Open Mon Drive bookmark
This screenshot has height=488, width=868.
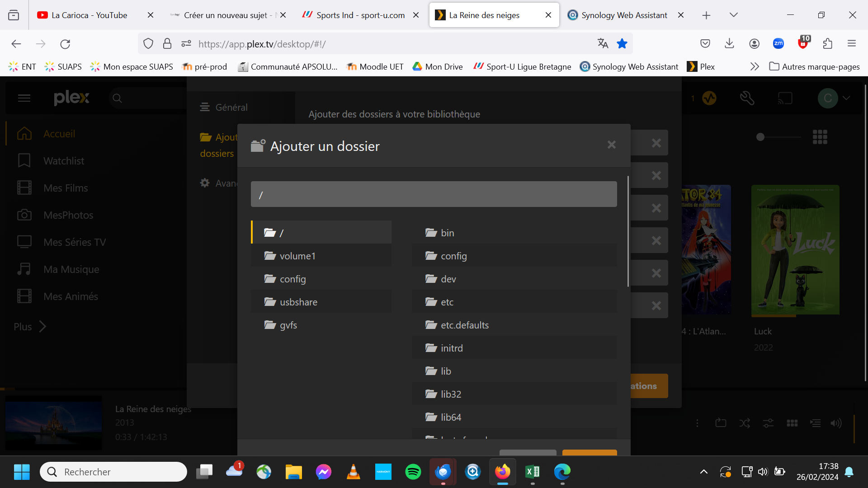[x=437, y=67]
